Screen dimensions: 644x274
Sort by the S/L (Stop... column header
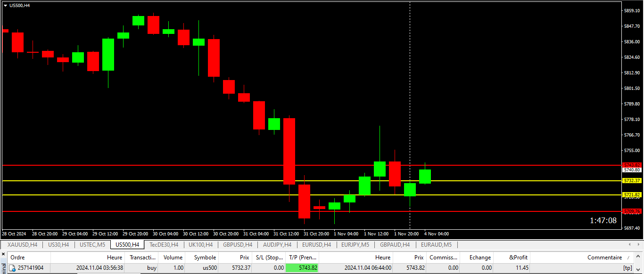pos(269,258)
